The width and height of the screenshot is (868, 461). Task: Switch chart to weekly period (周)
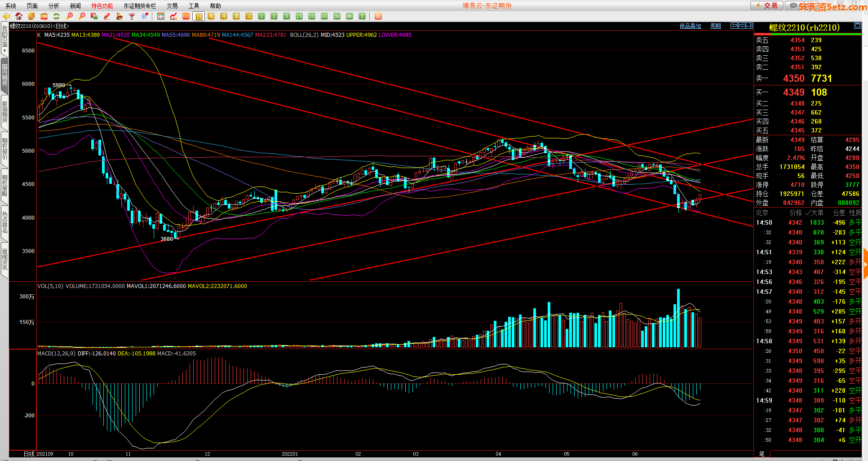coord(211,17)
